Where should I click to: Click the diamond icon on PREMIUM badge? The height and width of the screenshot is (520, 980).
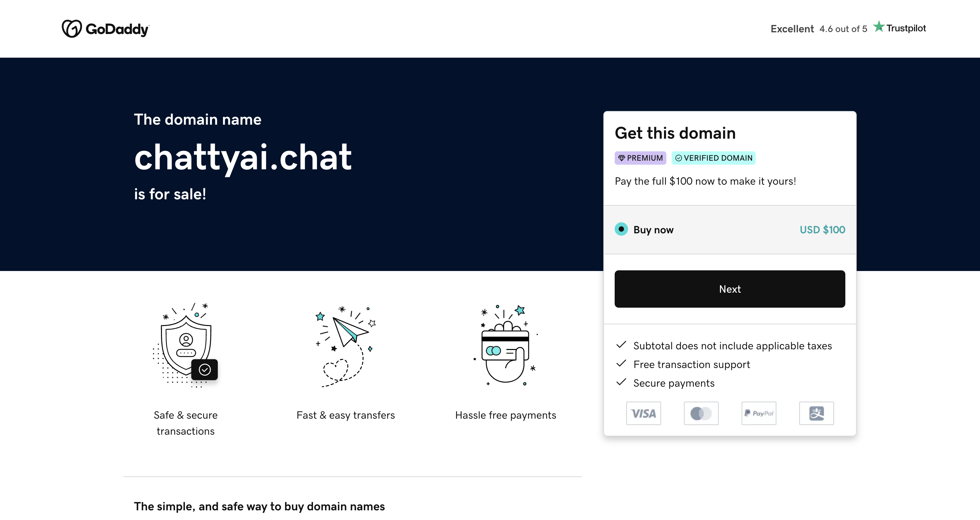tap(623, 157)
